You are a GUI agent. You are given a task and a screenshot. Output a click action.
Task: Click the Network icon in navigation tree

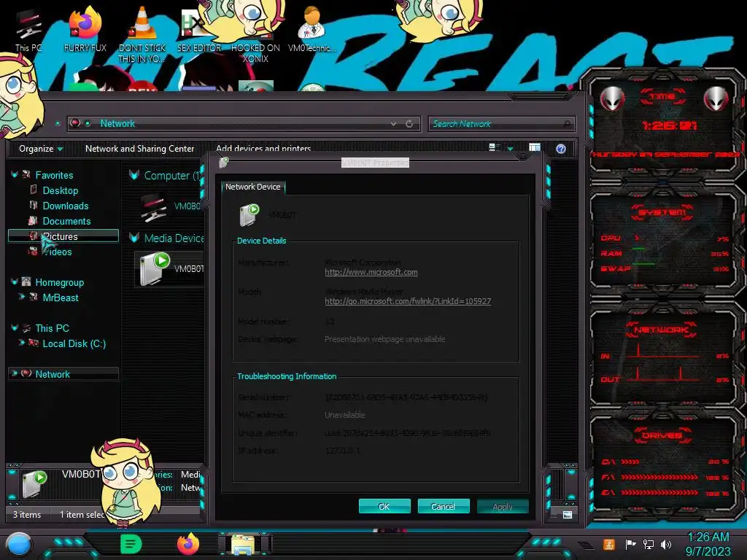(27, 374)
